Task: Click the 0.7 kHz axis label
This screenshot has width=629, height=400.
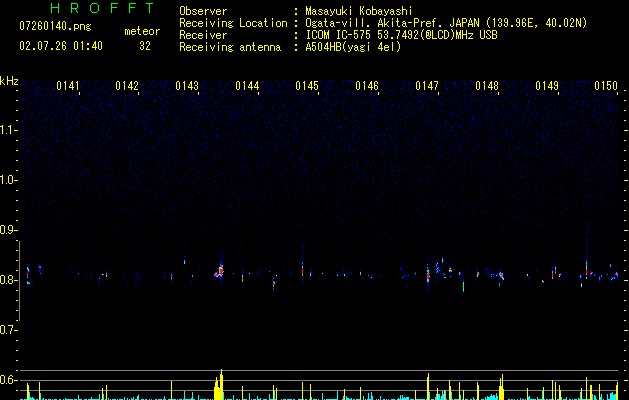Action: (x=9, y=330)
